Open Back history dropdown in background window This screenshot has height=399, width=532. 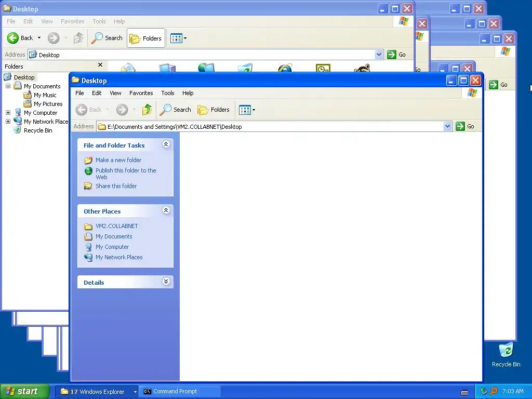39,38
